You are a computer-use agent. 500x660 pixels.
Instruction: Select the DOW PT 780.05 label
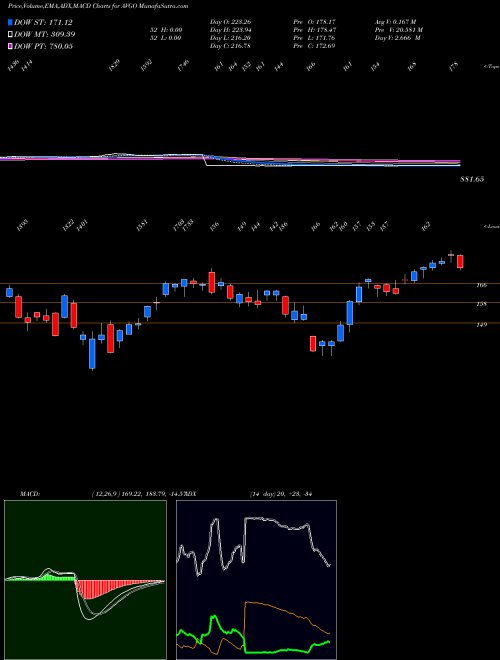point(43,46)
